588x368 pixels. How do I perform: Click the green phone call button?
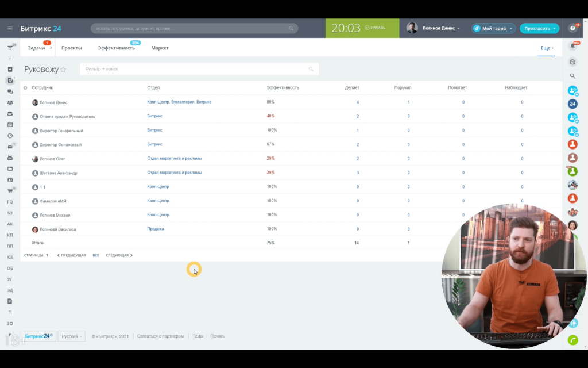coord(572,340)
